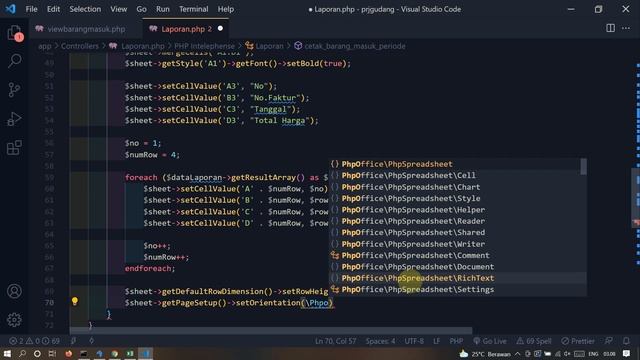Open the Terminal menu

pos(193,9)
